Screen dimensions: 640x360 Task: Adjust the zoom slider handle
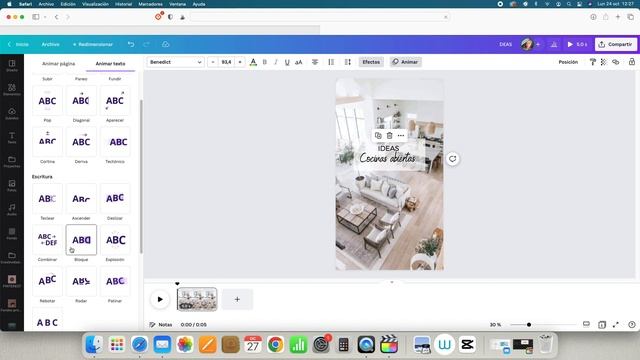[x=529, y=324]
